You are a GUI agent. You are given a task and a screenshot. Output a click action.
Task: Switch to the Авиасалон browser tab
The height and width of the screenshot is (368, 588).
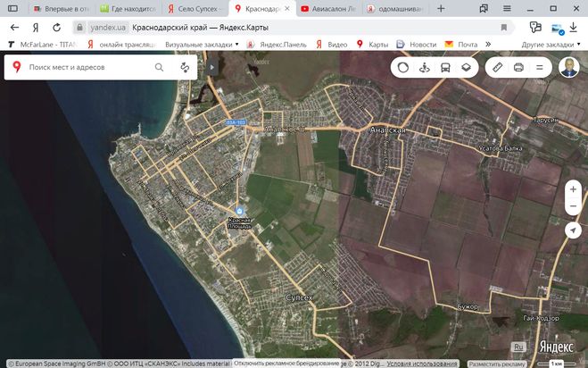click(330, 8)
